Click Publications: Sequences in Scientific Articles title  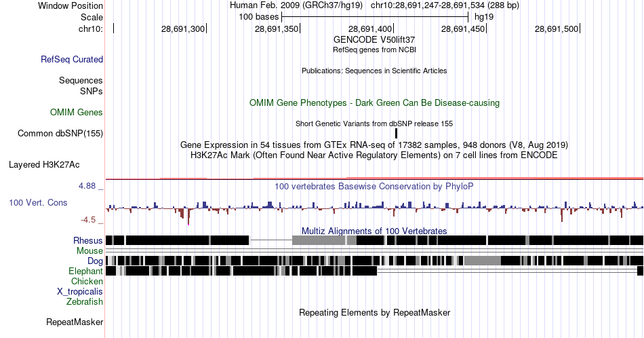click(374, 71)
